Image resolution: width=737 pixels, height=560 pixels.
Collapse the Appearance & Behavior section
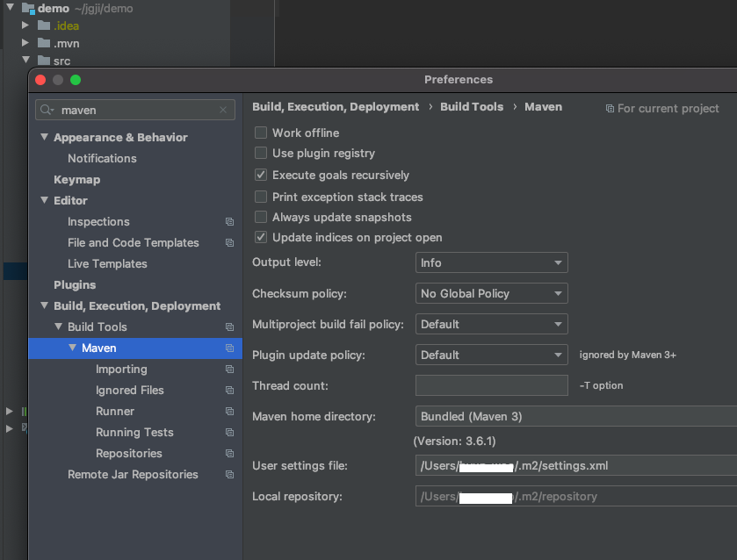tap(45, 138)
